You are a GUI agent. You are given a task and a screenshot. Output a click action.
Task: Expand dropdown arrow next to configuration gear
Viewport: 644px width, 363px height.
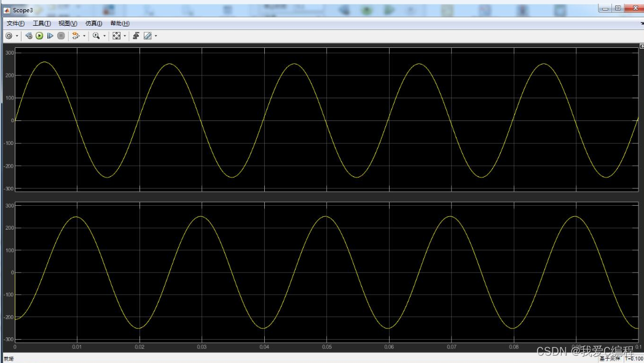17,36
